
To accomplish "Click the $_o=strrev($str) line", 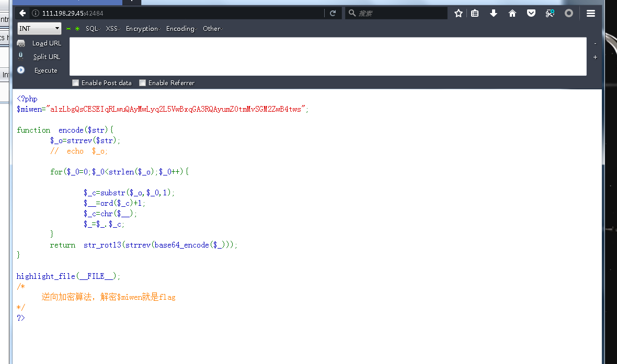I will (85, 140).
